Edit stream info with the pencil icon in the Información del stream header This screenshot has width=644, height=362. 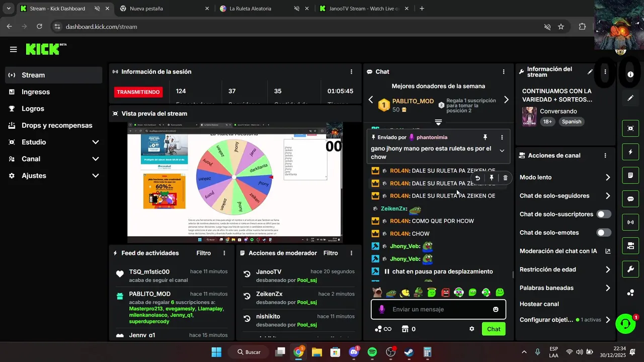point(590,72)
